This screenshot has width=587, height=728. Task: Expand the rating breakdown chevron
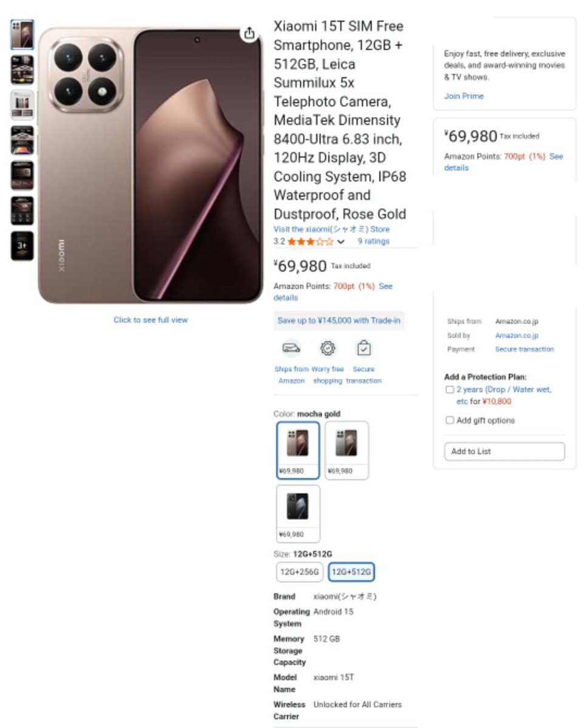[341, 242]
